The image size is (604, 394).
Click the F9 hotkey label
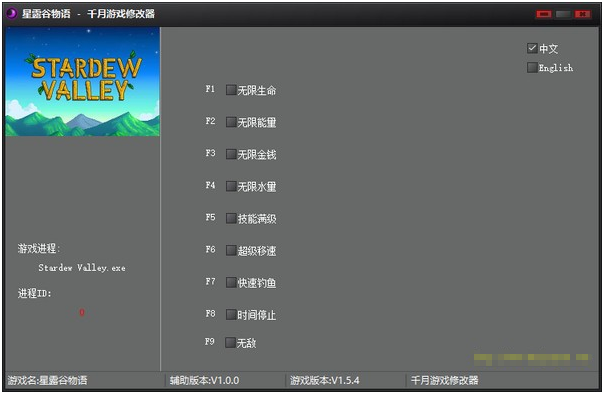(x=209, y=342)
